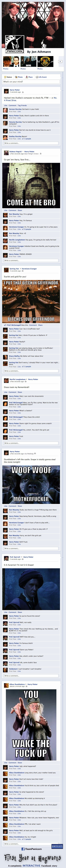
Task: Click Harry Potter's avatar on first post
Action: (6, 91)
